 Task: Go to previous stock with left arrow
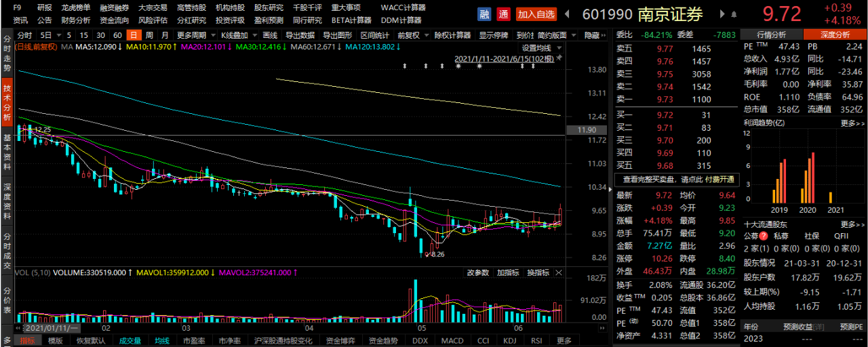tap(568, 14)
